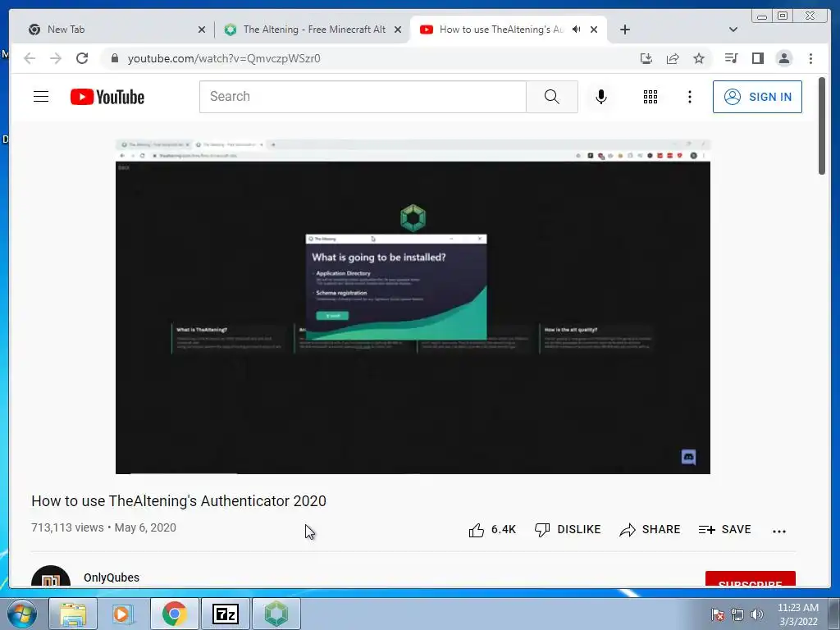Install the app from the address bar icon
The width and height of the screenshot is (840, 630).
646,58
